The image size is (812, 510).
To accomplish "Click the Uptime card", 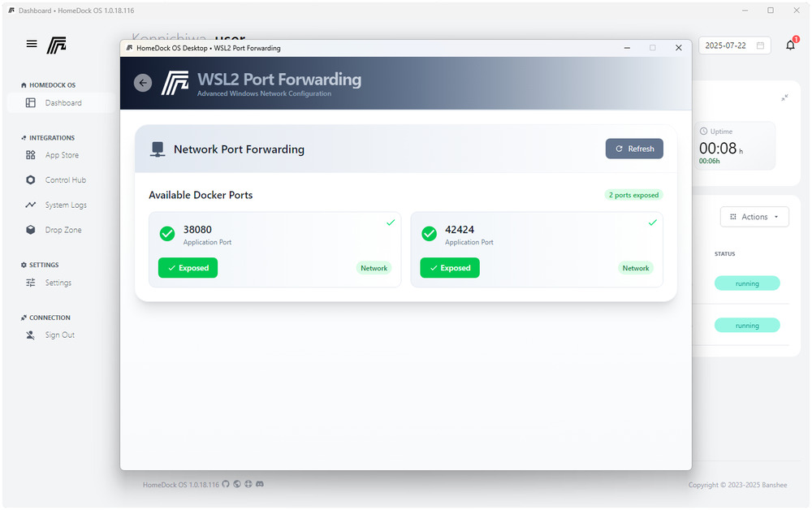I will tap(734, 146).
